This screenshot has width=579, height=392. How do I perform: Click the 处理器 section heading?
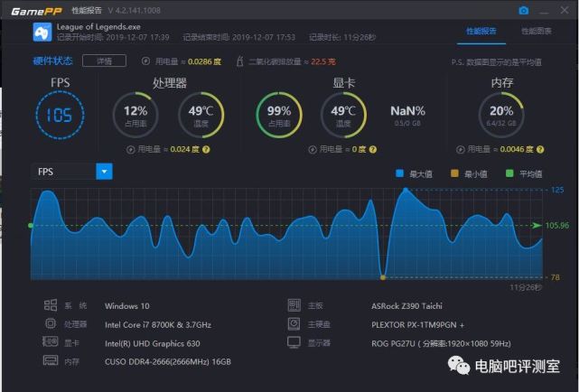coord(170,83)
